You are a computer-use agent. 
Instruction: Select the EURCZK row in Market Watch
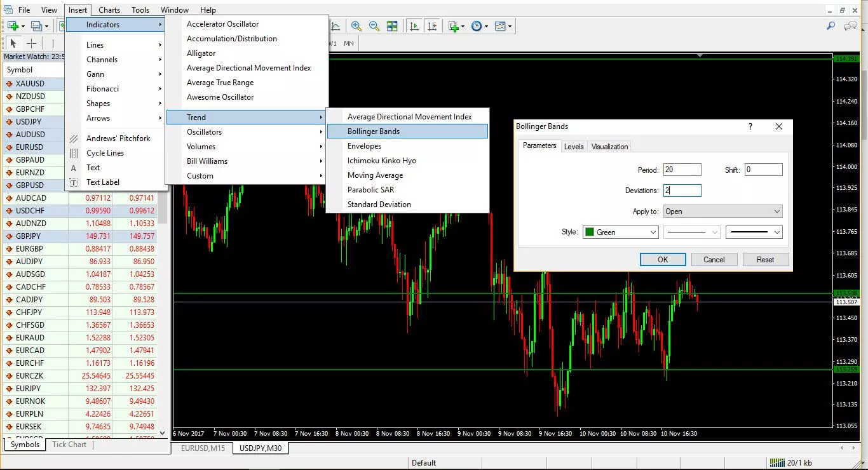(x=80, y=376)
